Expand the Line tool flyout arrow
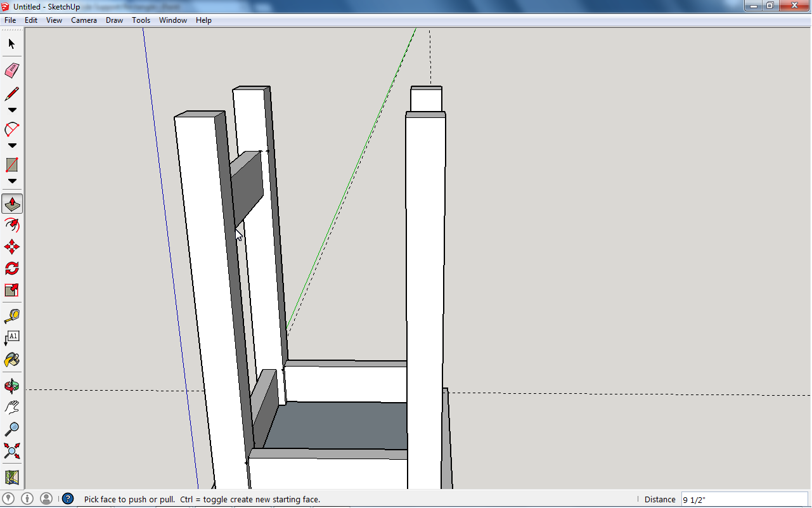The width and height of the screenshot is (812, 508). point(11,109)
